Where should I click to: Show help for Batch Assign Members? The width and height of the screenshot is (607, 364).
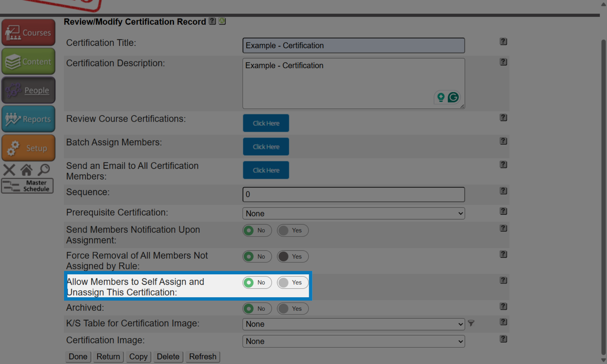pyautogui.click(x=503, y=141)
